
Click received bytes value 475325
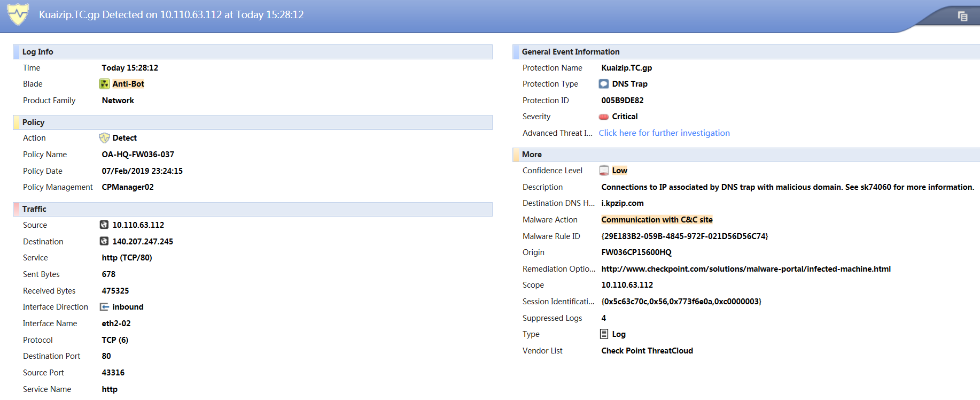tap(115, 291)
